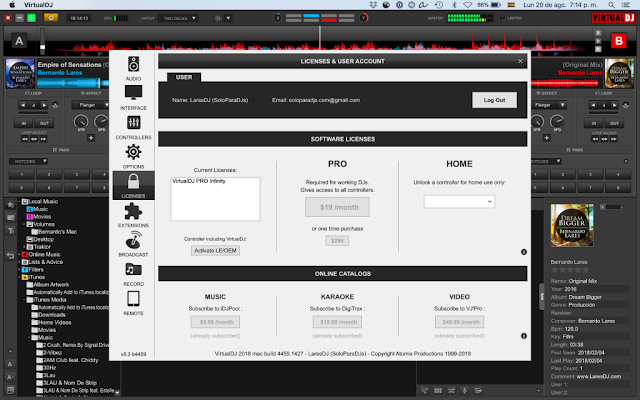Viewport: 640px width, 400px height.
Task: Click right deck loop OUT button
Action: (x=614, y=123)
